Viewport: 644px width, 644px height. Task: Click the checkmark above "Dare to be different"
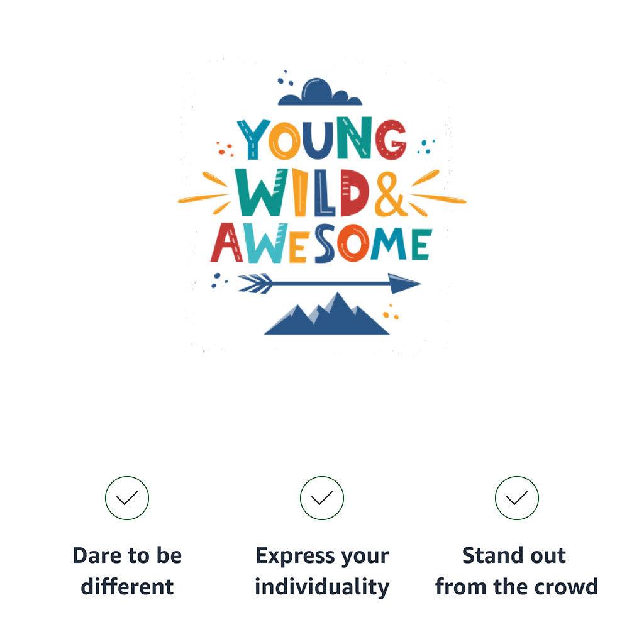tap(127, 498)
